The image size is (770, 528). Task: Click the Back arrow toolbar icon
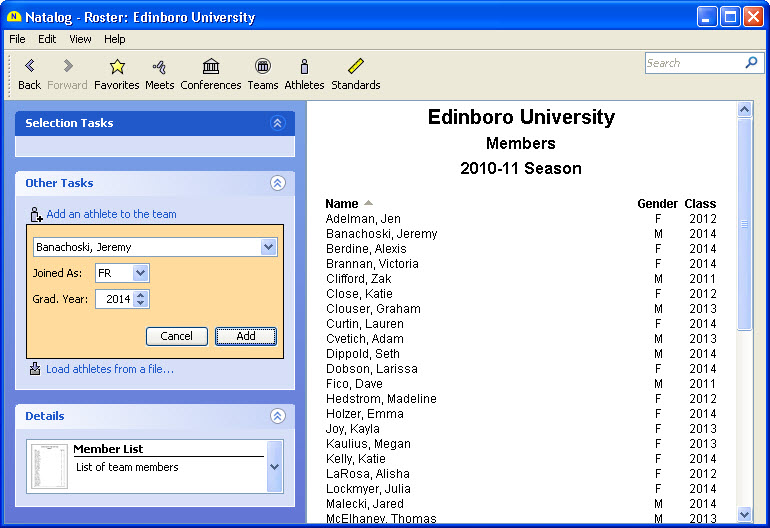29,67
